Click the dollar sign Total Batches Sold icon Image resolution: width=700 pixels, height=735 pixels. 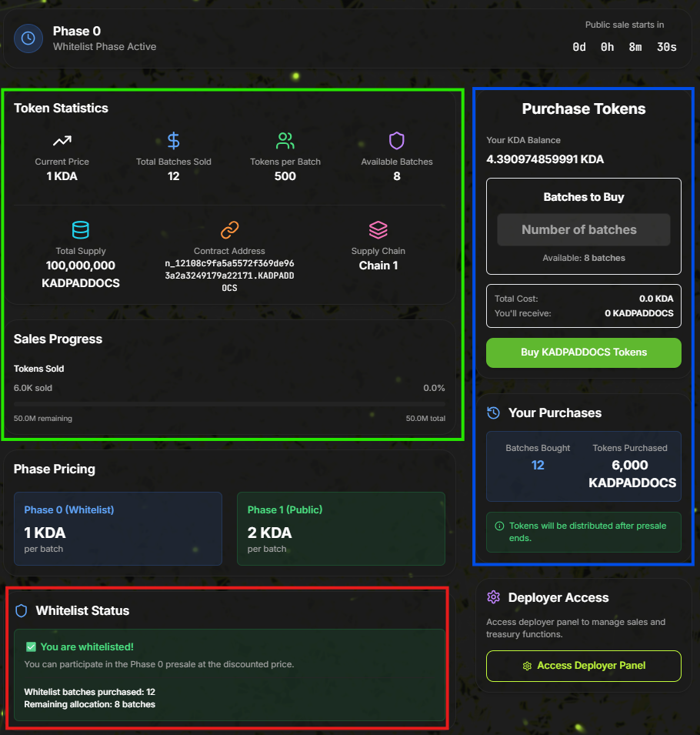174,141
